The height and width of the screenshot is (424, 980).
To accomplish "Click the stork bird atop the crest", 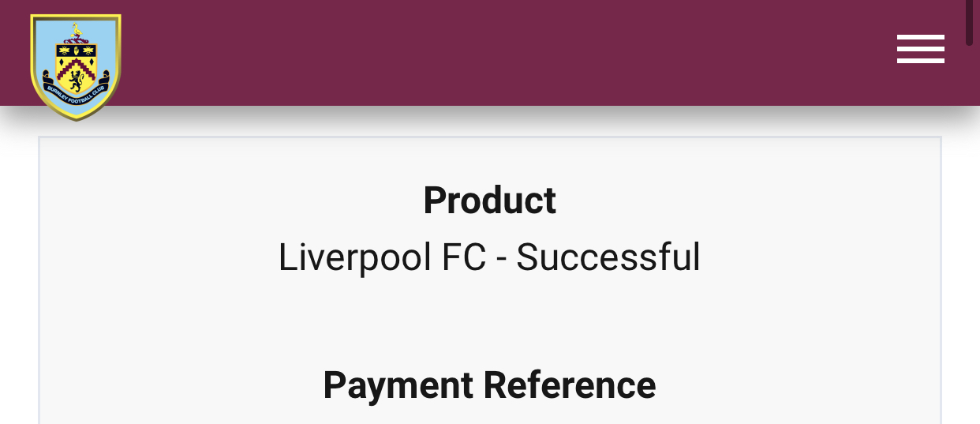I will click(77, 30).
